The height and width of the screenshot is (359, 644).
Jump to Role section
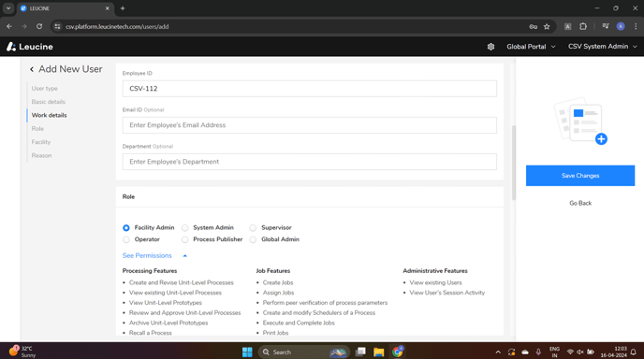click(x=37, y=129)
